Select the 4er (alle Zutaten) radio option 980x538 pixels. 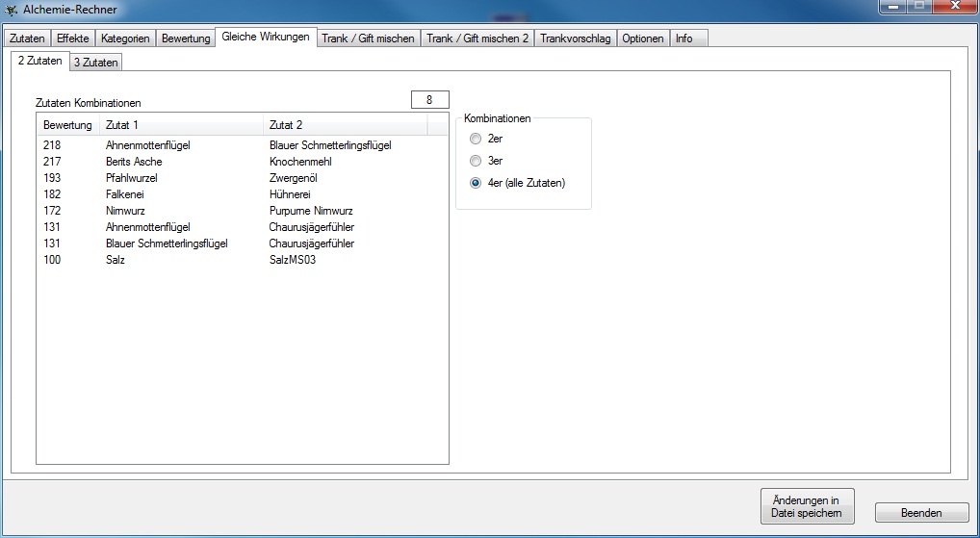[x=476, y=183]
